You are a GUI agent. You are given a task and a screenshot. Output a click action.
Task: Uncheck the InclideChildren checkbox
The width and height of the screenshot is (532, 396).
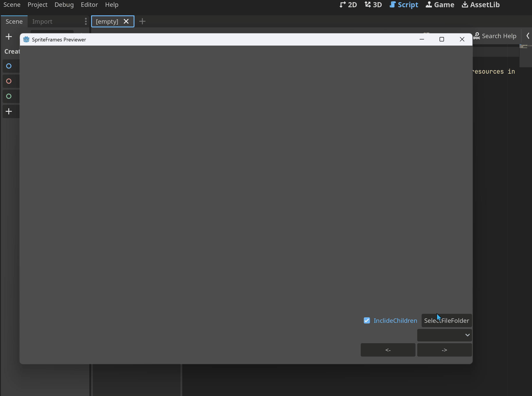tap(367, 320)
